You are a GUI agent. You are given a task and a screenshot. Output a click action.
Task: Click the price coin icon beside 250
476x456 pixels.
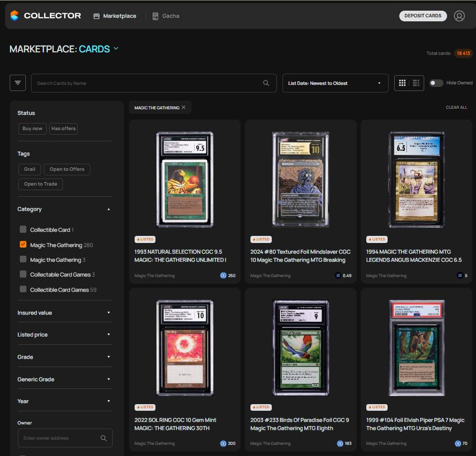223,275
